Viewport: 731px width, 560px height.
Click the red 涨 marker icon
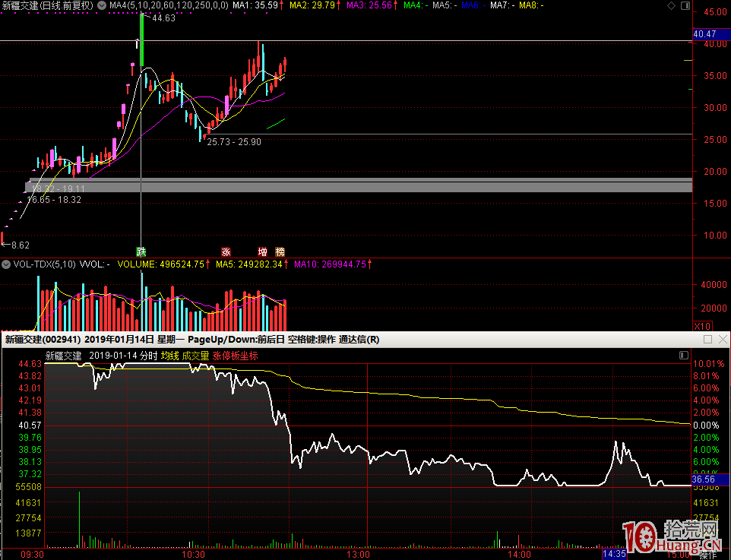(226, 252)
